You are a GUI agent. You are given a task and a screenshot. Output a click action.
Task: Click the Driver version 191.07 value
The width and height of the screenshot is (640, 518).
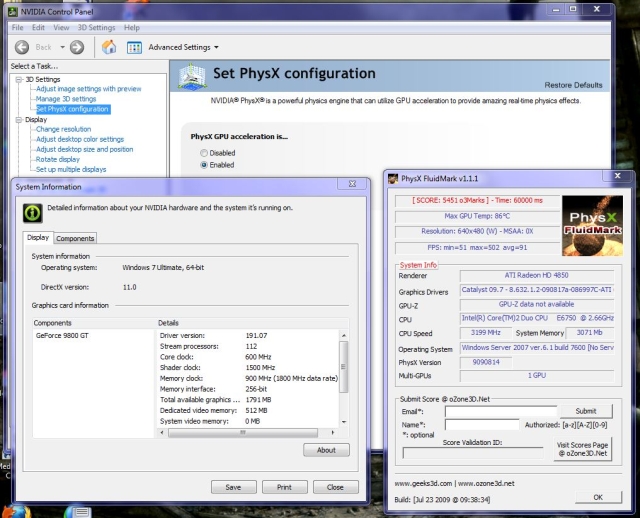pos(256,336)
